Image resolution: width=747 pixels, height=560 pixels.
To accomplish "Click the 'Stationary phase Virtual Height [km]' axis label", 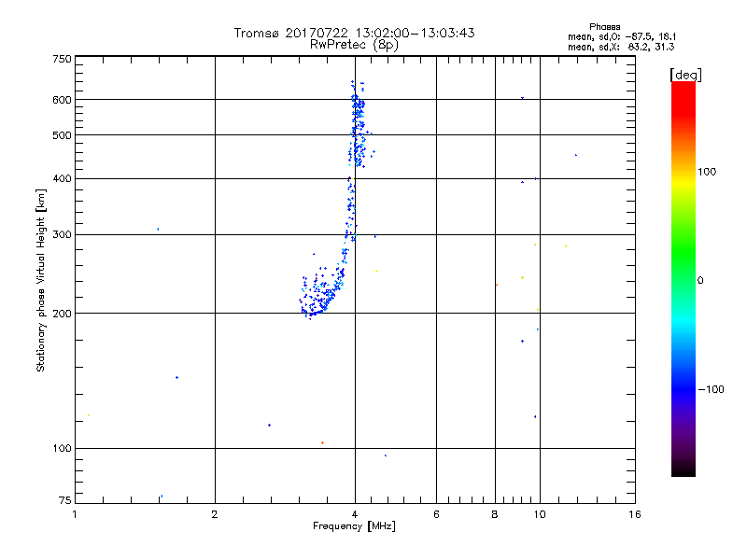I will coord(41,280).
